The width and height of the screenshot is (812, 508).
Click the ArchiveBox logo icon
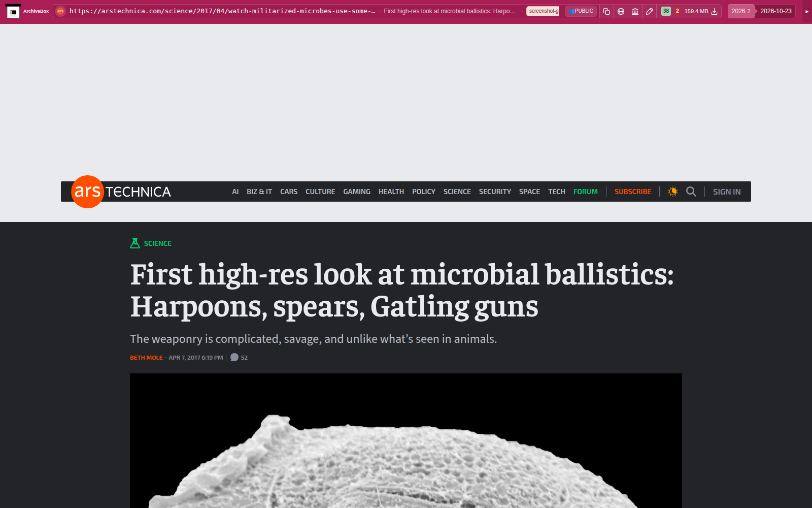(13, 11)
